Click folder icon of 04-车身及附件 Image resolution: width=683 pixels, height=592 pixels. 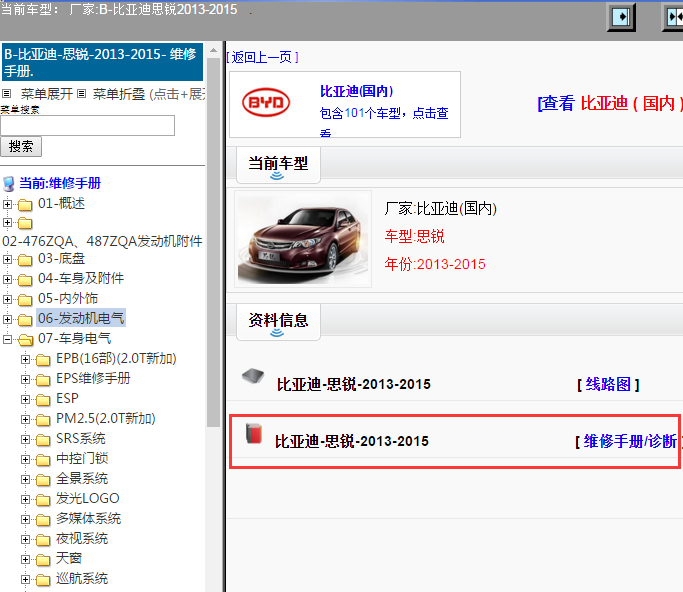coord(25,279)
